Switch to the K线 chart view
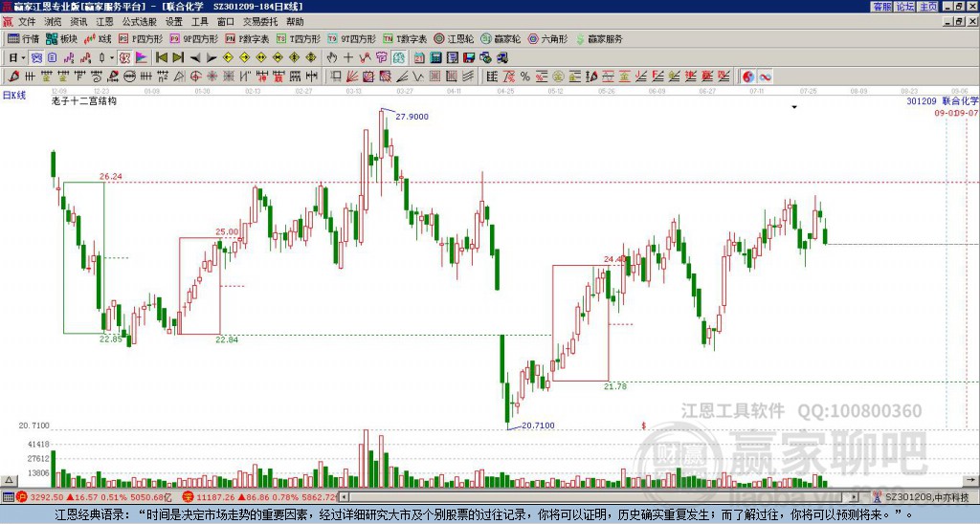This screenshot has width=980, height=524. coord(99,38)
